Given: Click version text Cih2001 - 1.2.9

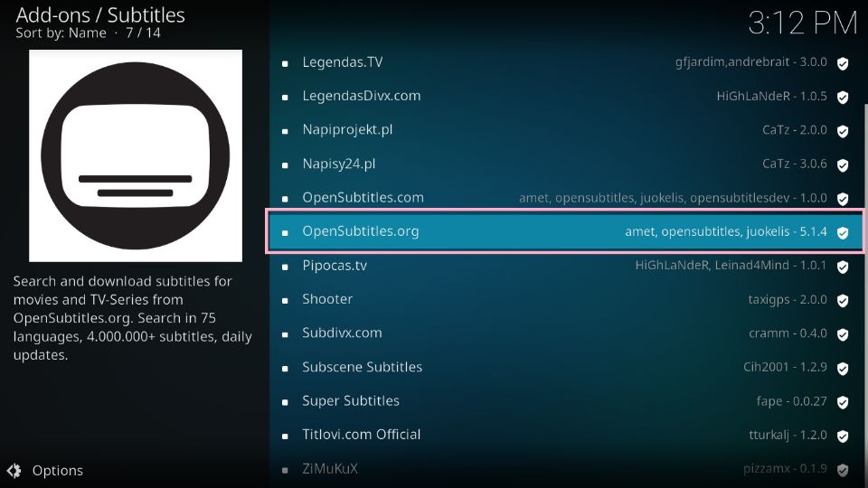Looking at the screenshot, I should pos(785,368).
